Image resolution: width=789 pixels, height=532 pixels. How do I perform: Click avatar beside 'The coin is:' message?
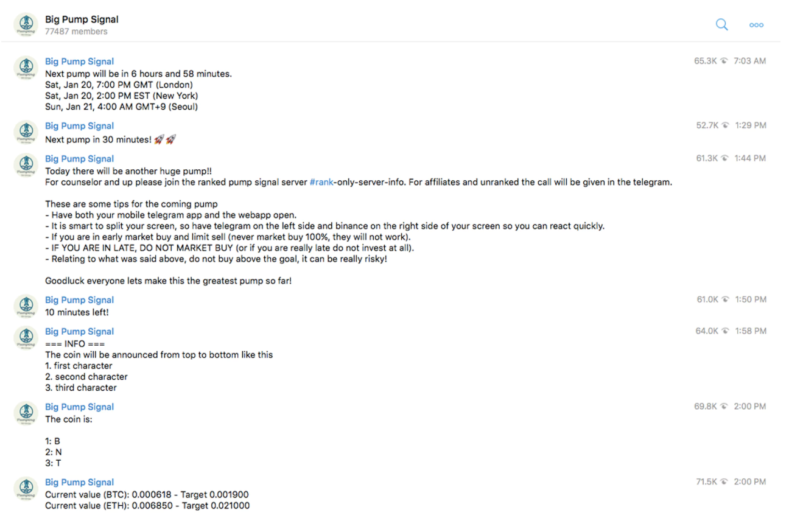tap(26, 413)
